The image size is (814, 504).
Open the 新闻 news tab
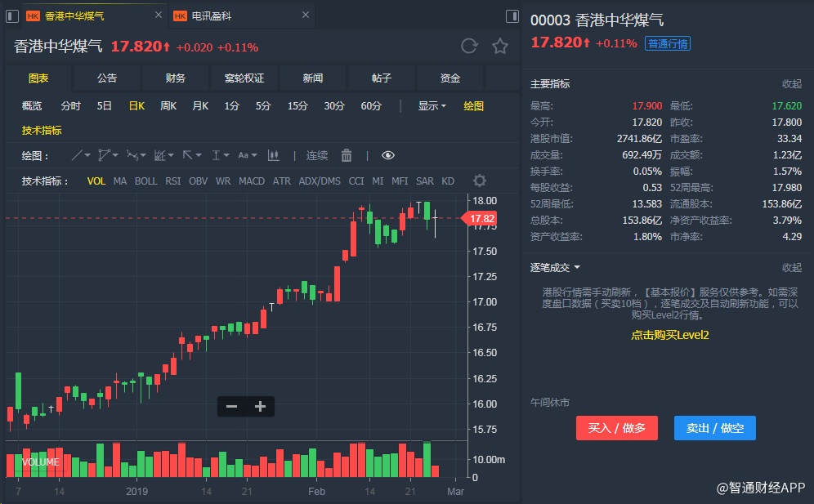pyautogui.click(x=313, y=78)
